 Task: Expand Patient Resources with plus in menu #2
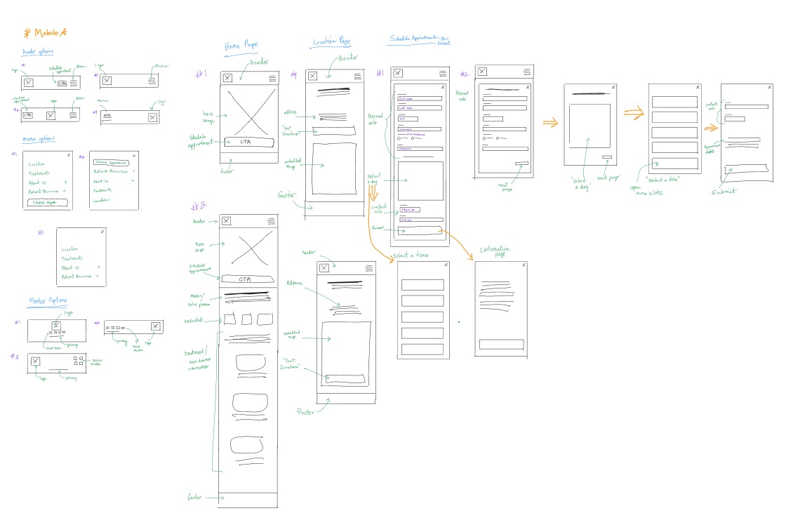tap(134, 171)
